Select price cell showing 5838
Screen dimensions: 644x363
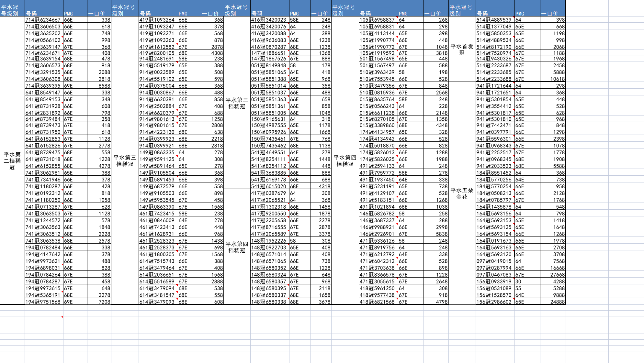[435, 234]
